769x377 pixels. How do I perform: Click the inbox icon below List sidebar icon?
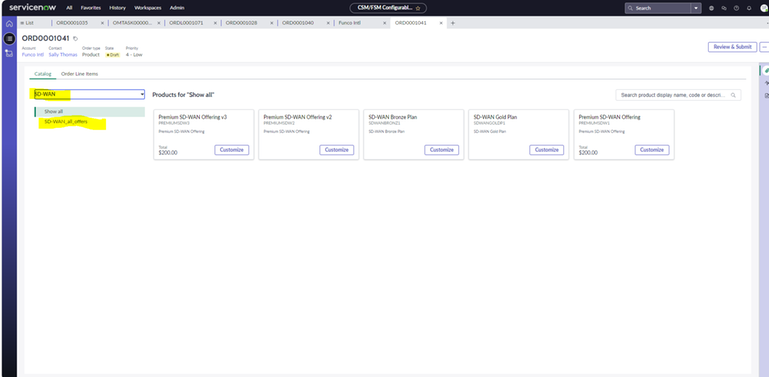click(x=9, y=53)
